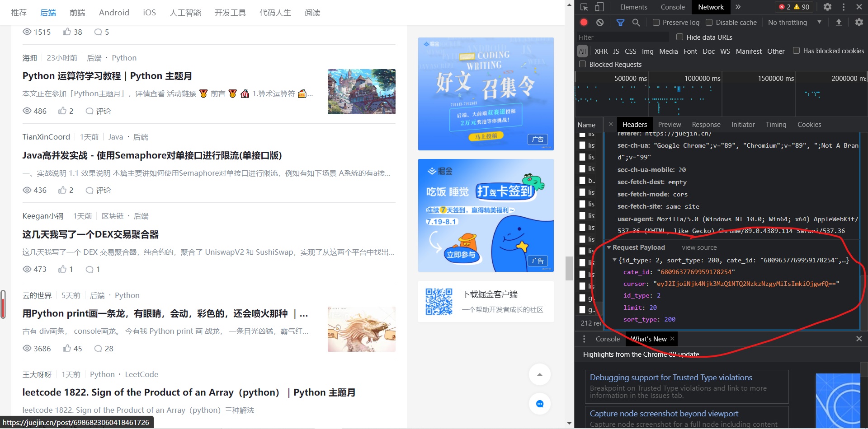Clear the network log
868x429 pixels.
[600, 22]
